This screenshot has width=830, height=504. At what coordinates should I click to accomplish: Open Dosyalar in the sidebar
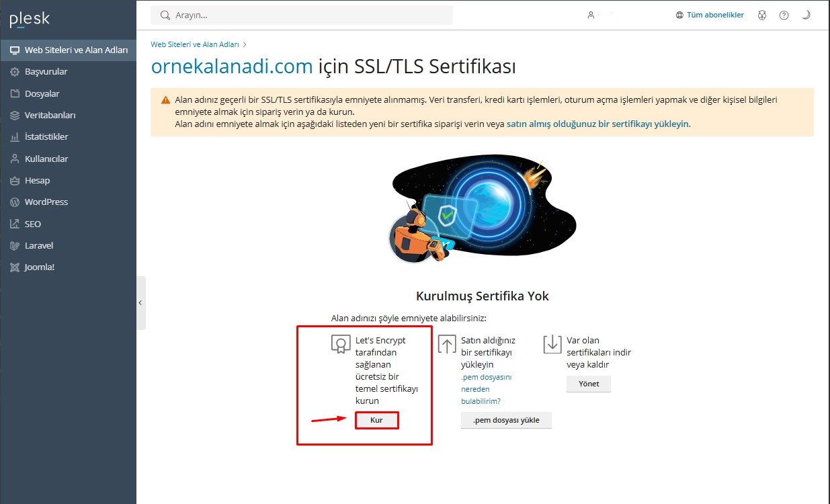(x=42, y=94)
